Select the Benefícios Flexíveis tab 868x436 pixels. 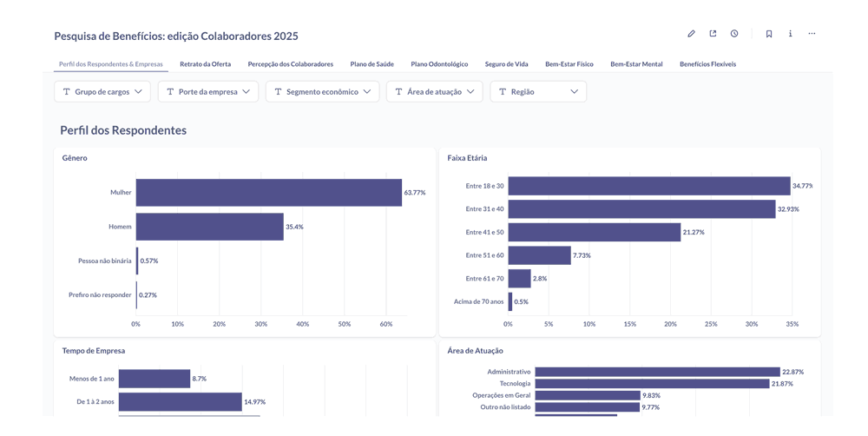[707, 64]
